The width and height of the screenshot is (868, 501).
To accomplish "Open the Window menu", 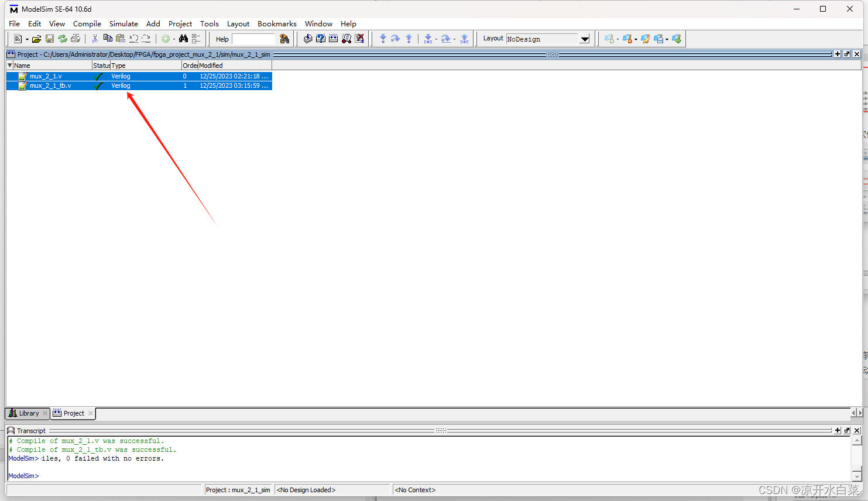I will pos(318,24).
